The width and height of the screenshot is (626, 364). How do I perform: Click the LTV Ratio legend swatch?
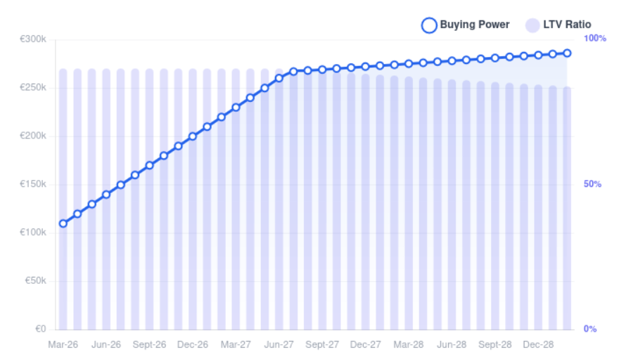tap(532, 25)
